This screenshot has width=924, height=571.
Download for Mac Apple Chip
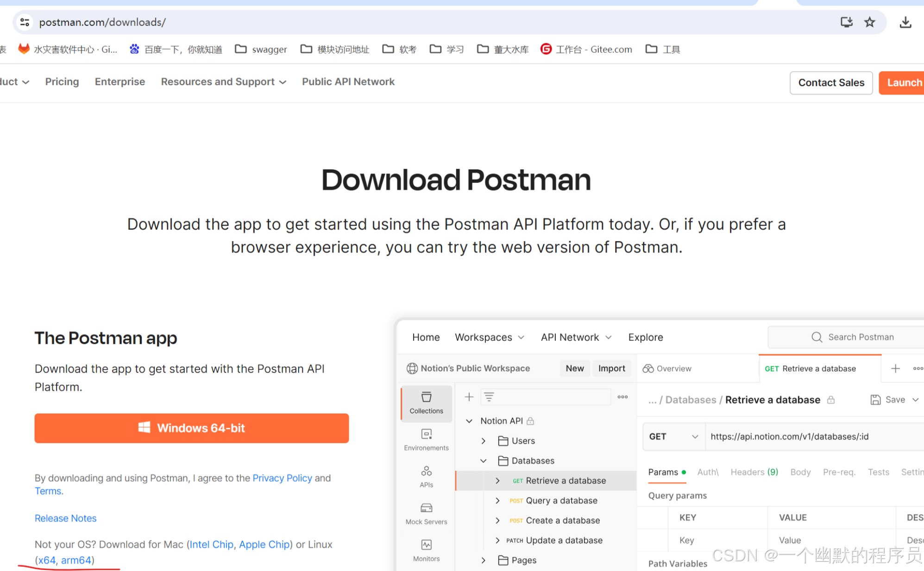click(x=264, y=545)
